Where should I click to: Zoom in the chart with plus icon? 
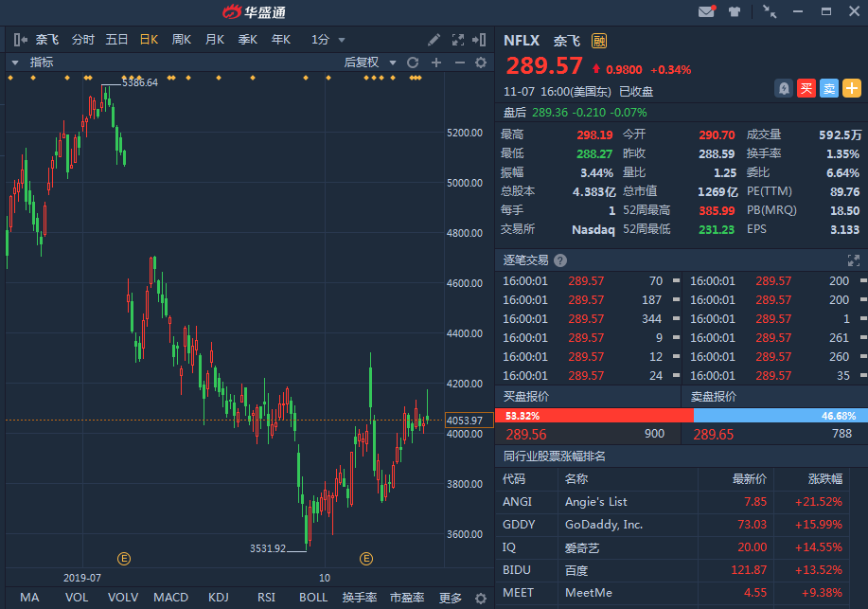[x=436, y=63]
